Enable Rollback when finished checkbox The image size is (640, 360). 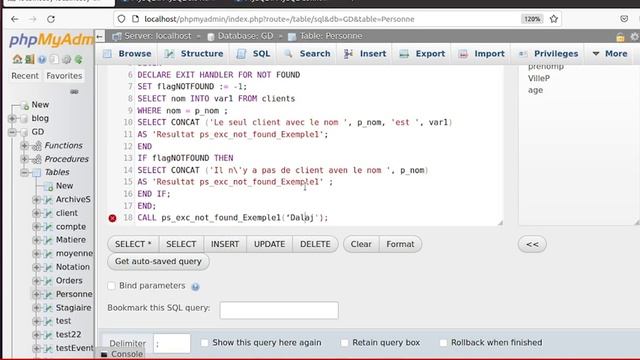(443, 343)
